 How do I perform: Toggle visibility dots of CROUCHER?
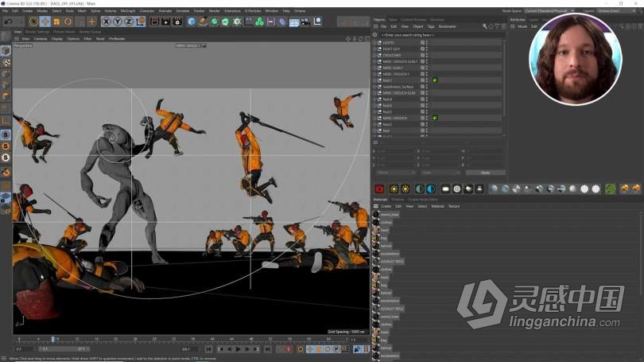point(427,55)
